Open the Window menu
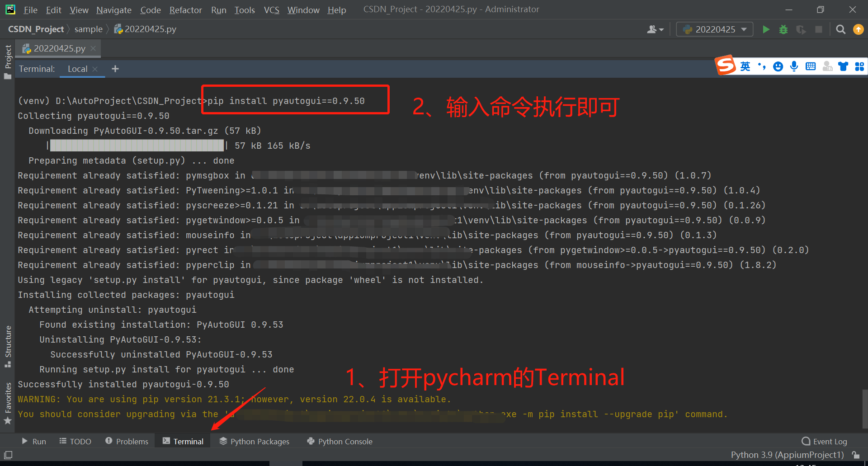The image size is (868, 466). pyautogui.click(x=303, y=9)
